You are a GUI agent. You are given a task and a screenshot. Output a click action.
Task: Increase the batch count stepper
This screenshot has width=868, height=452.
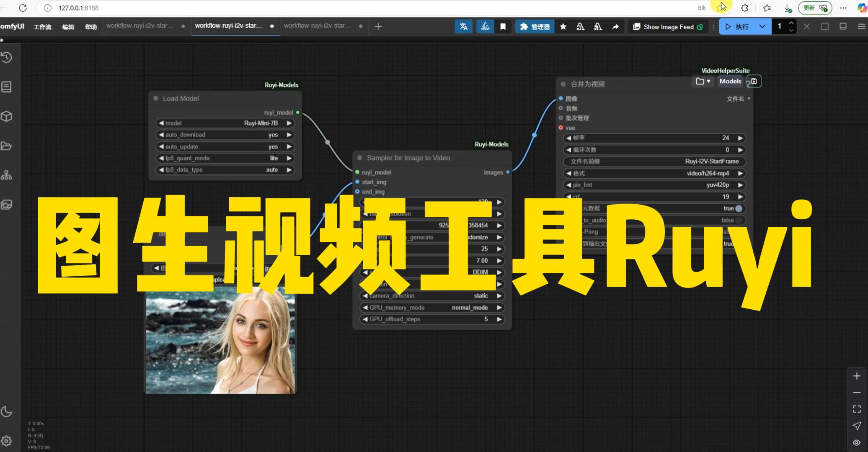pyautogui.click(x=791, y=23)
